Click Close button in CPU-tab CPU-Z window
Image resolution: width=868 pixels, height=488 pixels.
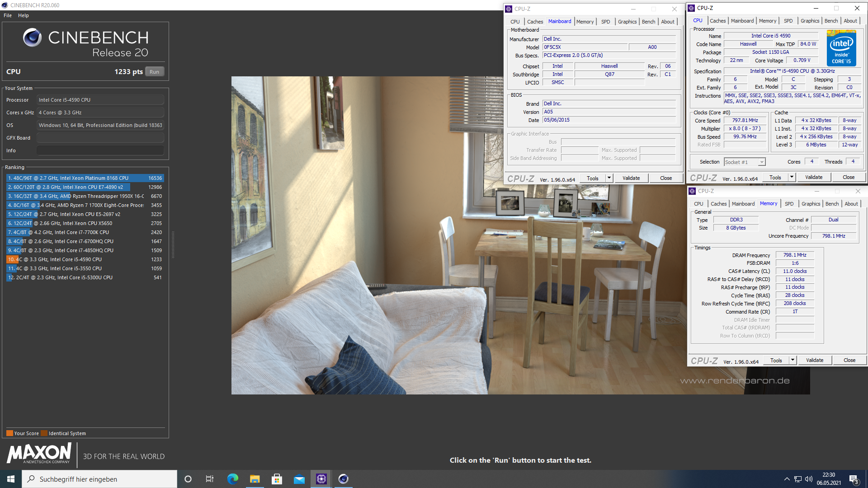click(x=849, y=178)
